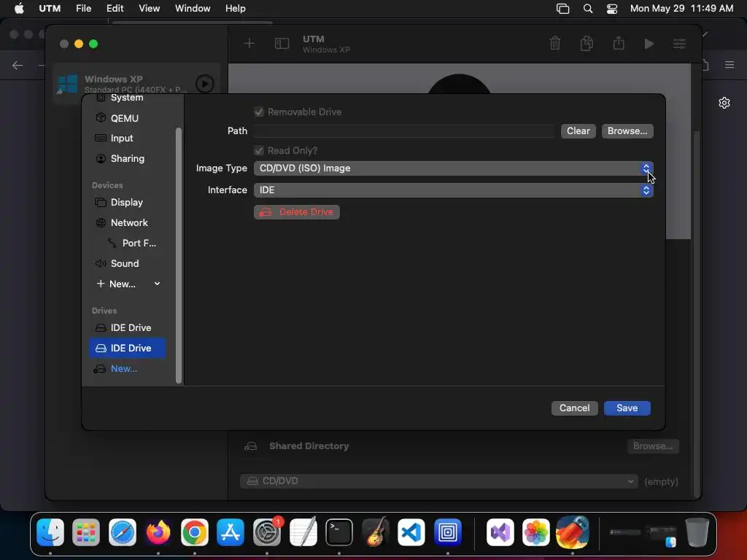This screenshot has height=560, width=747.
Task: Open the Interface IDE dropdown
Action: (x=454, y=190)
